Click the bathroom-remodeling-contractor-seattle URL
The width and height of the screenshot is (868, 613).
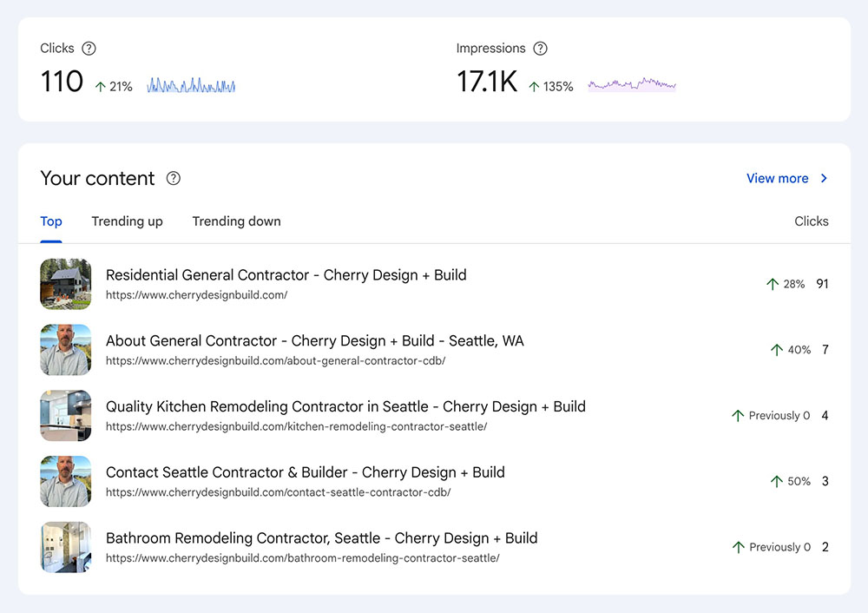pos(303,558)
